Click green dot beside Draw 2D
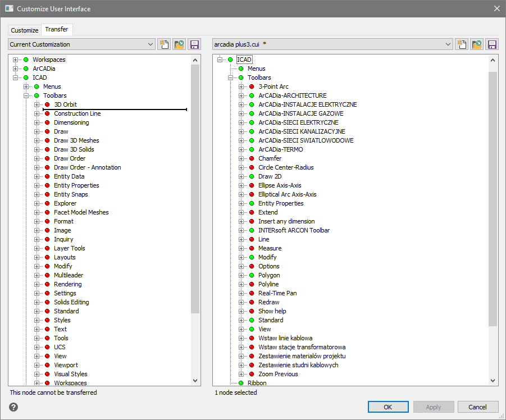This screenshot has height=420, width=506. 252,176
